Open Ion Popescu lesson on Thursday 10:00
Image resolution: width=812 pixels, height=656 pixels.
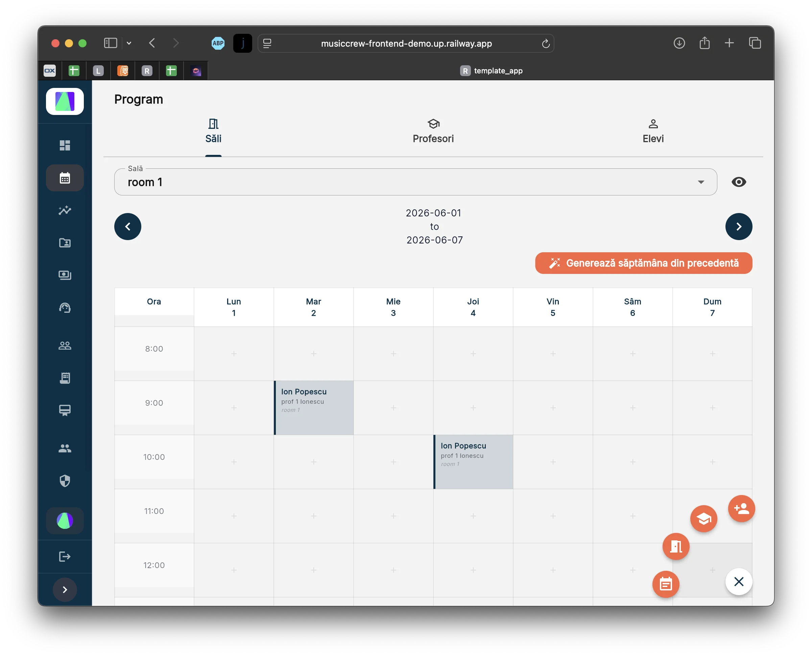(473, 461)
